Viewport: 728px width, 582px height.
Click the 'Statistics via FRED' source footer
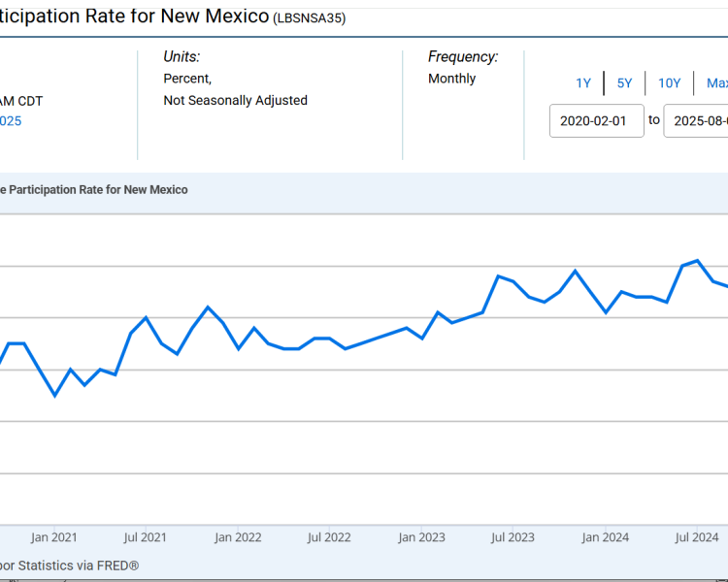coord(69,565)
